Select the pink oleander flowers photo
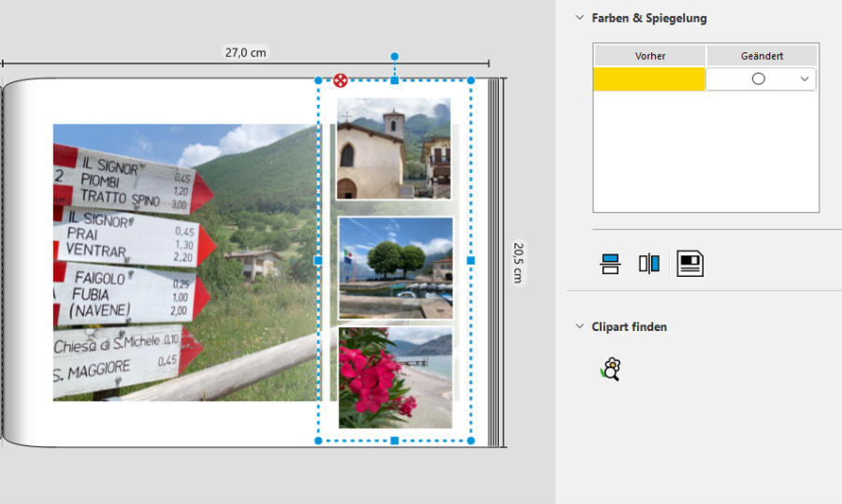Image resolution: width=842 pixels, height=504 pixels. point(396,378)
